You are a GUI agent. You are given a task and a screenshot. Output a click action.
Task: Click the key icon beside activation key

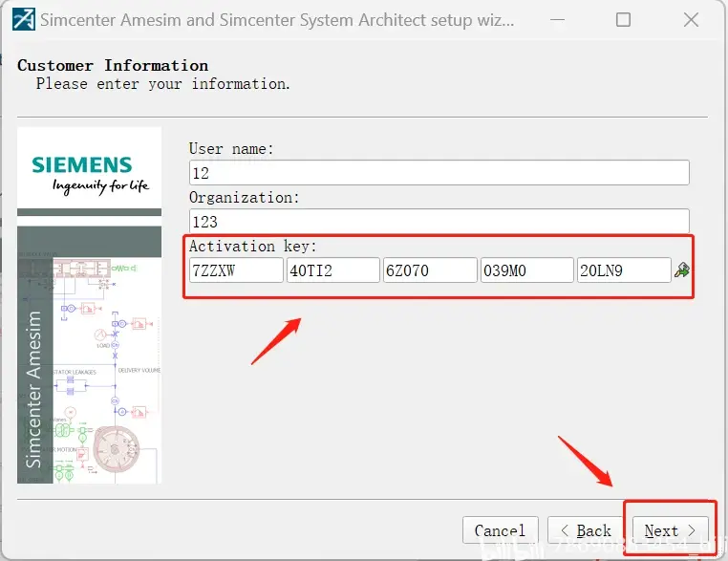click(682, 270)
